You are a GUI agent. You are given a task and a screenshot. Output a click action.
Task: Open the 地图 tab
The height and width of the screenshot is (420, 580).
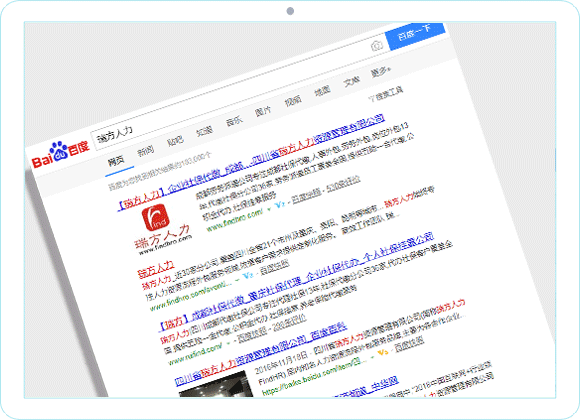point(322,90)
